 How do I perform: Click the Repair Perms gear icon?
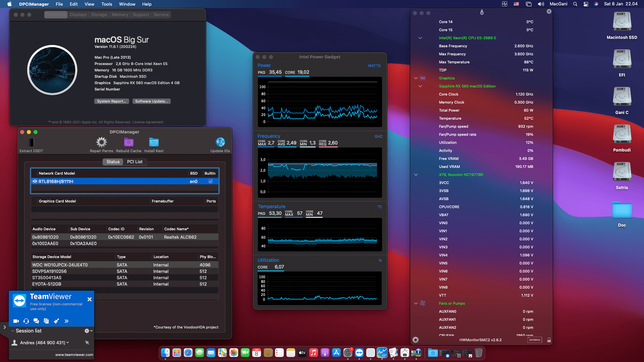[x=101, y=142]
